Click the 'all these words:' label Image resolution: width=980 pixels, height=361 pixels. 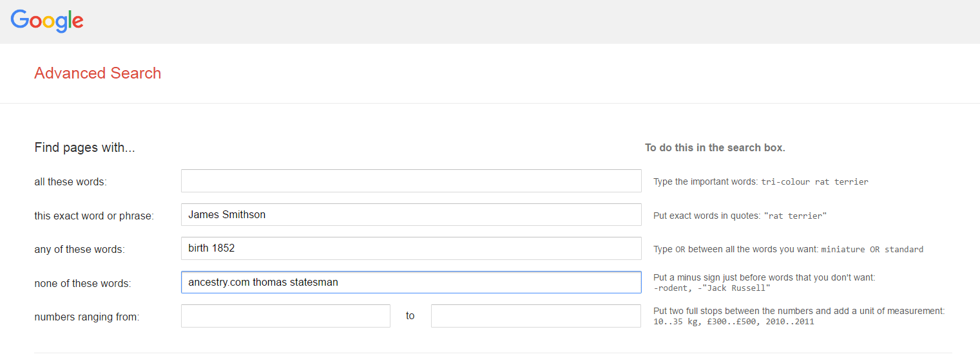[x=70, y=182]
